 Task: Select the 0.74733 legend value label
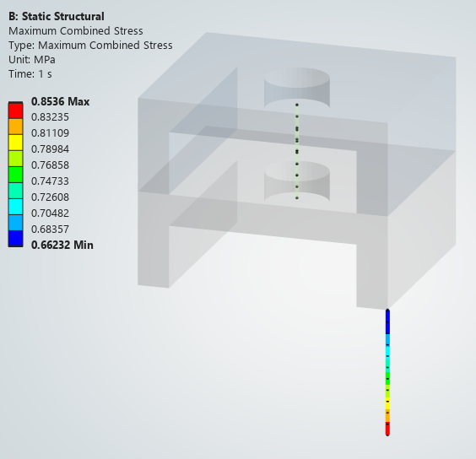pyautogui.click(x=50, y=181)
